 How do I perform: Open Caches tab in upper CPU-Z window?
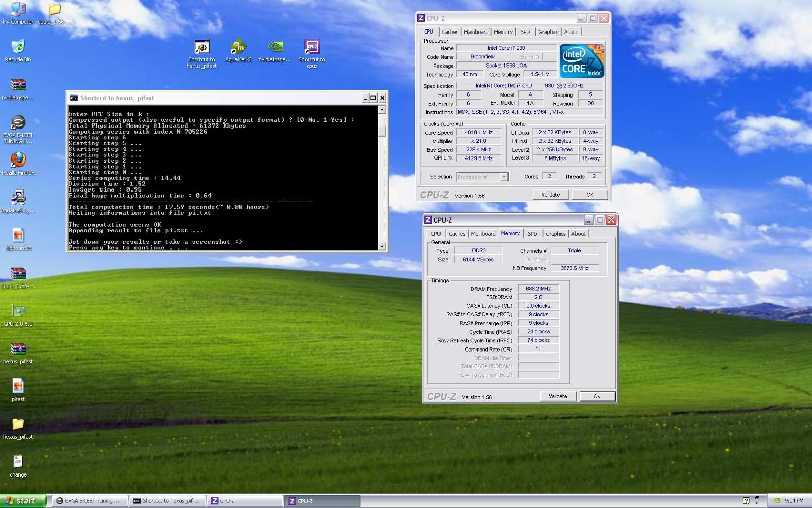450,32
